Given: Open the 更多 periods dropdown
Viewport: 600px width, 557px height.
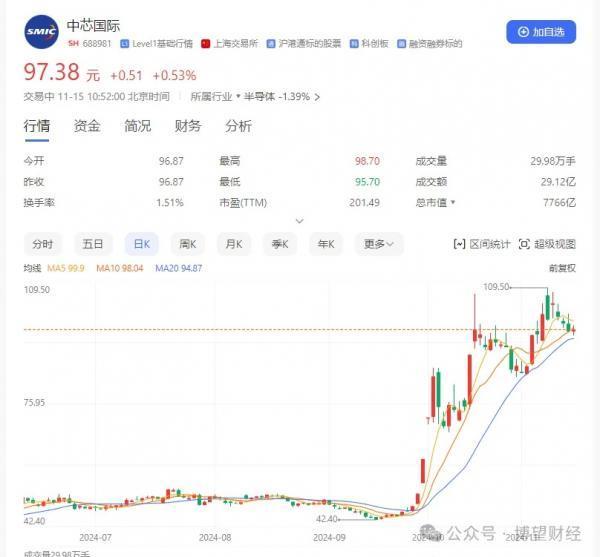Looking at the screenshot, I should pos(379,244).
